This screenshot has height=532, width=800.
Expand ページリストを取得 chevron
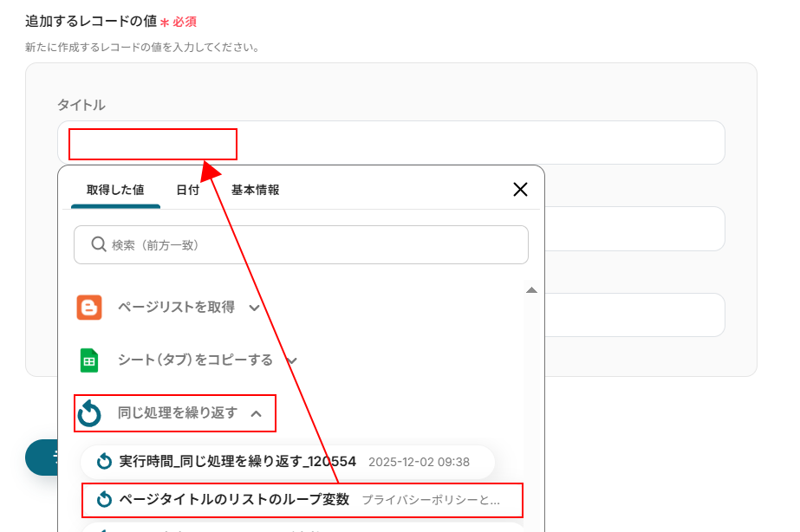[254, 308]
